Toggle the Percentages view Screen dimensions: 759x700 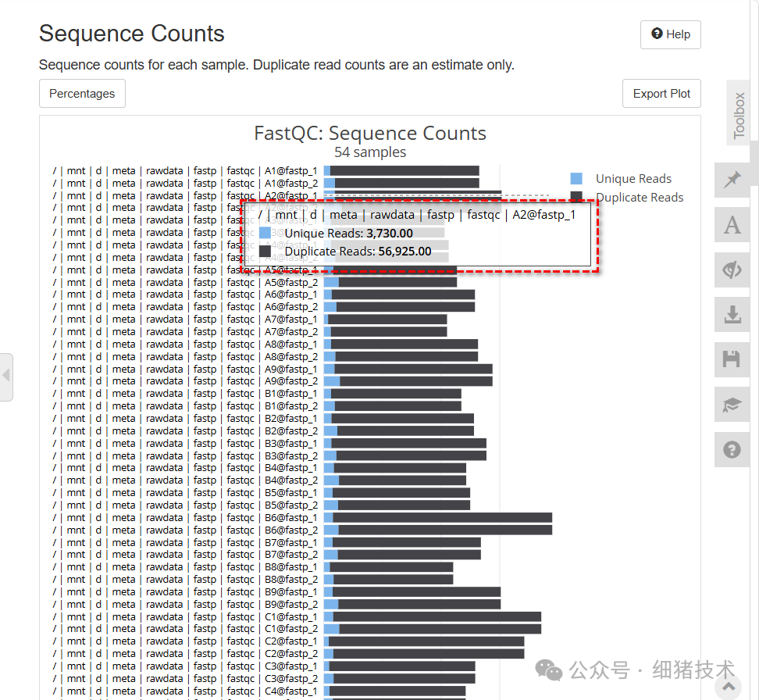click(82, 93)
